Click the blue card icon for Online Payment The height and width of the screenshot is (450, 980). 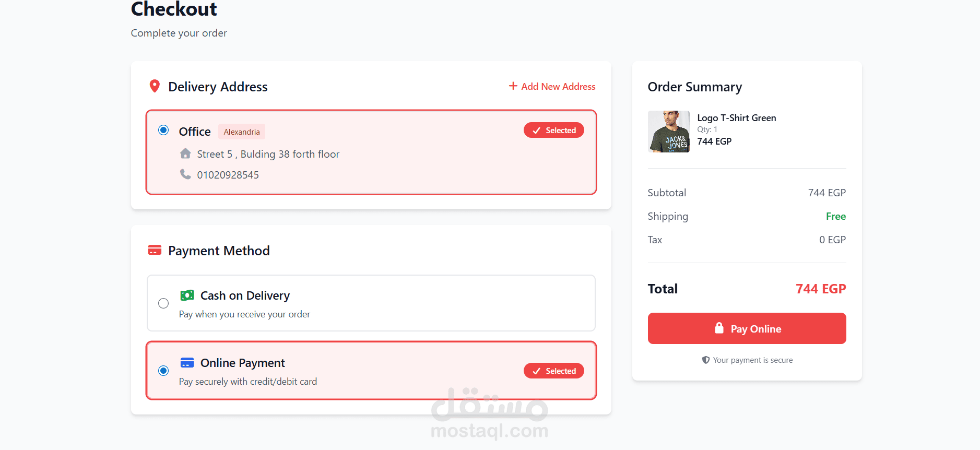[x=187, y=363]
